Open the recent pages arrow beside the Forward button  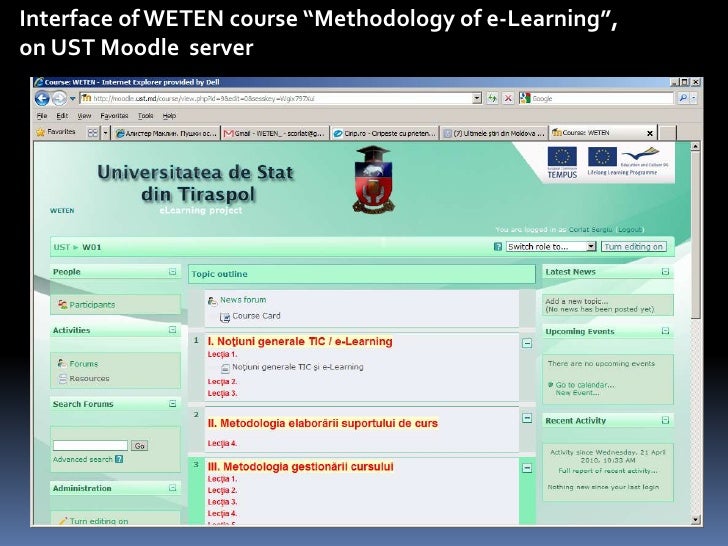(x=72, y=98)
